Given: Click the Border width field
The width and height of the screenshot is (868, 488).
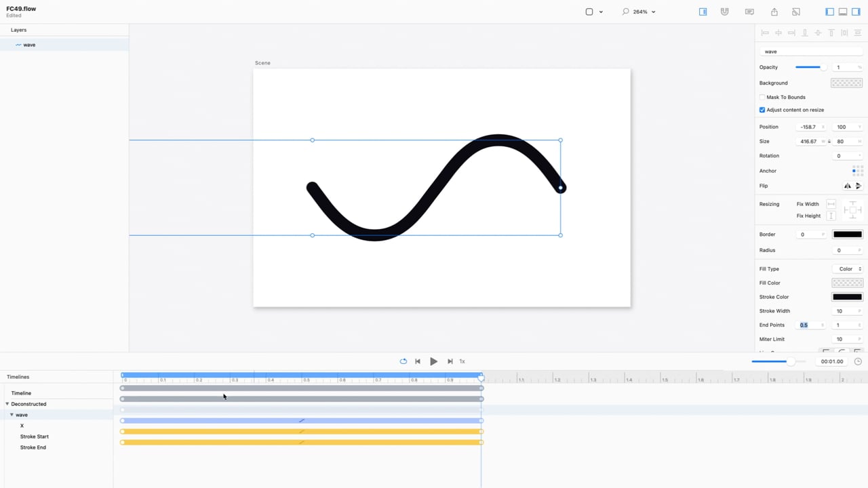Looking at the screenshot, I should tap(810, 235).
